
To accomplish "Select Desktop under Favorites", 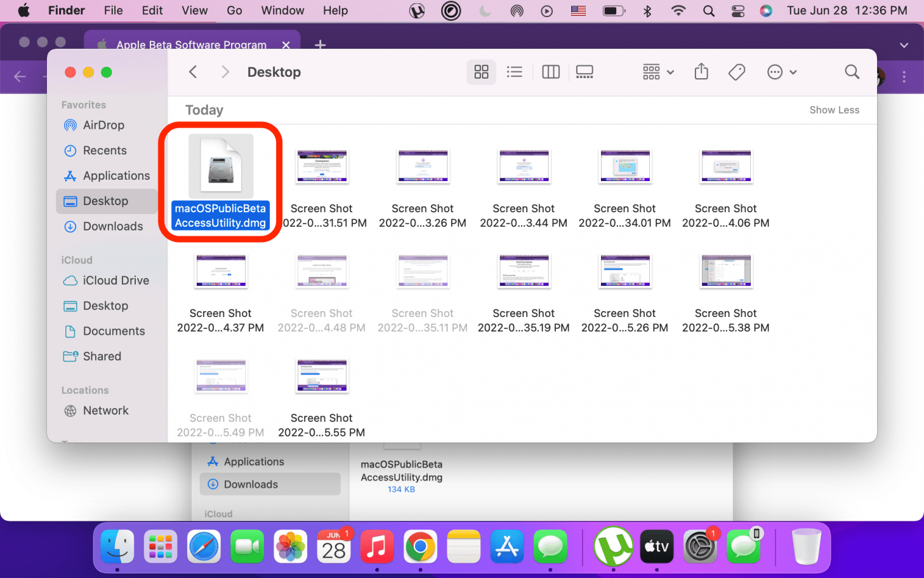I will tap(105, 201).
